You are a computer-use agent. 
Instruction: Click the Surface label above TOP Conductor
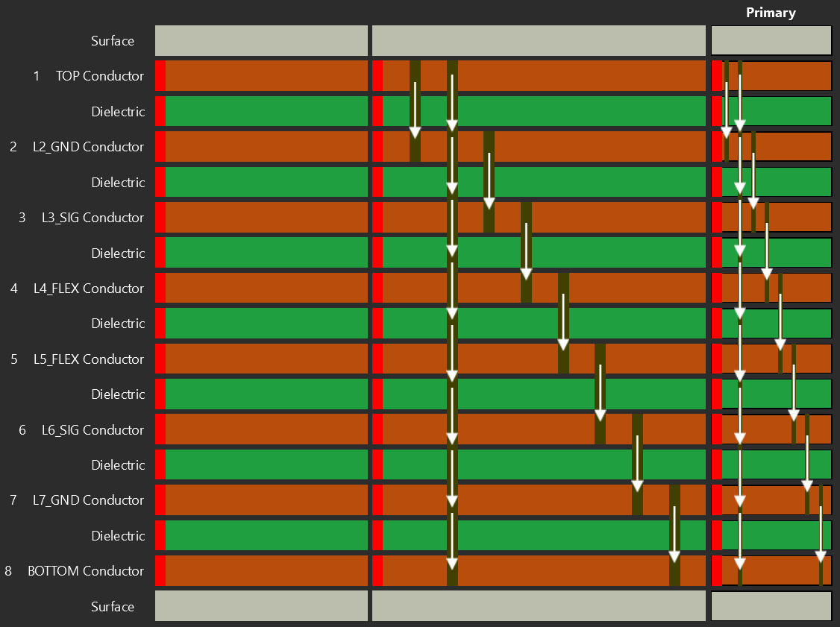tap(113, 41)
